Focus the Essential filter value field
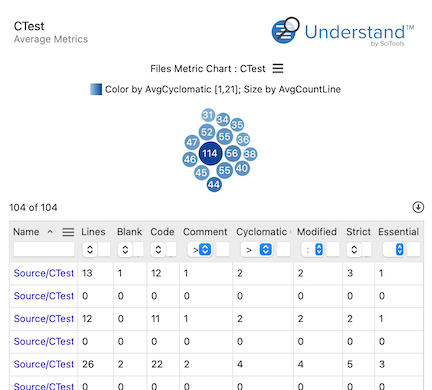432x390 pixels. (x=413, y=250)
